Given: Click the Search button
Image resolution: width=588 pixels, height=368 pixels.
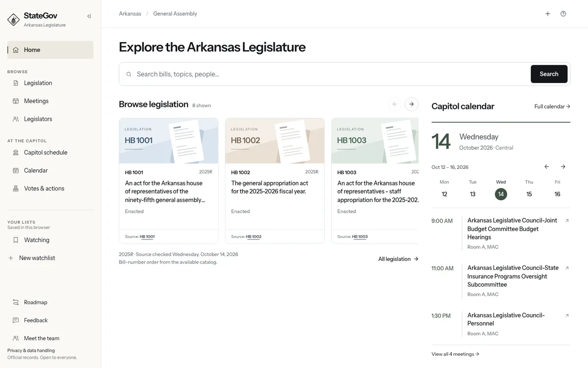Looking at the screenshot, I should click(x=549, y=74).
